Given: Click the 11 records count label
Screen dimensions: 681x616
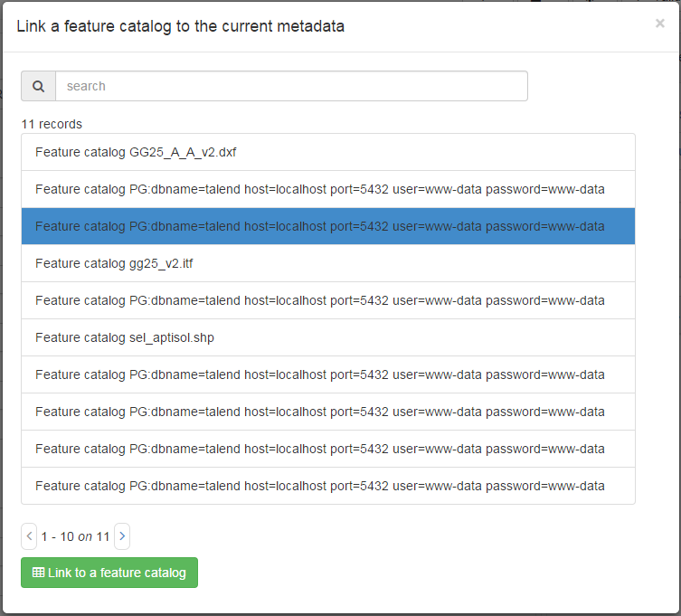Looking at the screenshot, I should coord(52,124).
